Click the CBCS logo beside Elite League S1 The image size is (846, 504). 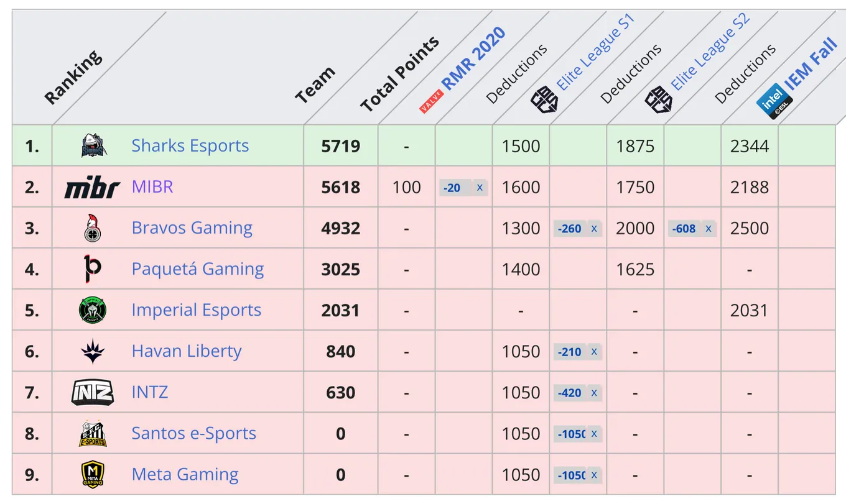click(544, 100)
